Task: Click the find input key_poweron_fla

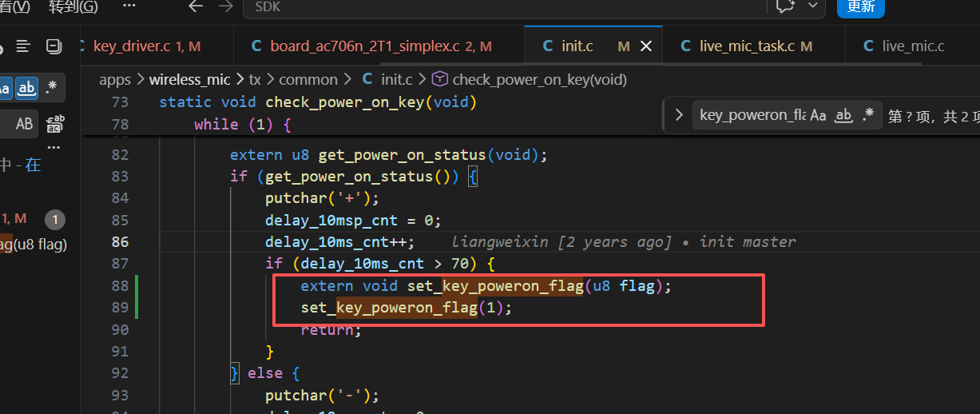Action: 751,115
